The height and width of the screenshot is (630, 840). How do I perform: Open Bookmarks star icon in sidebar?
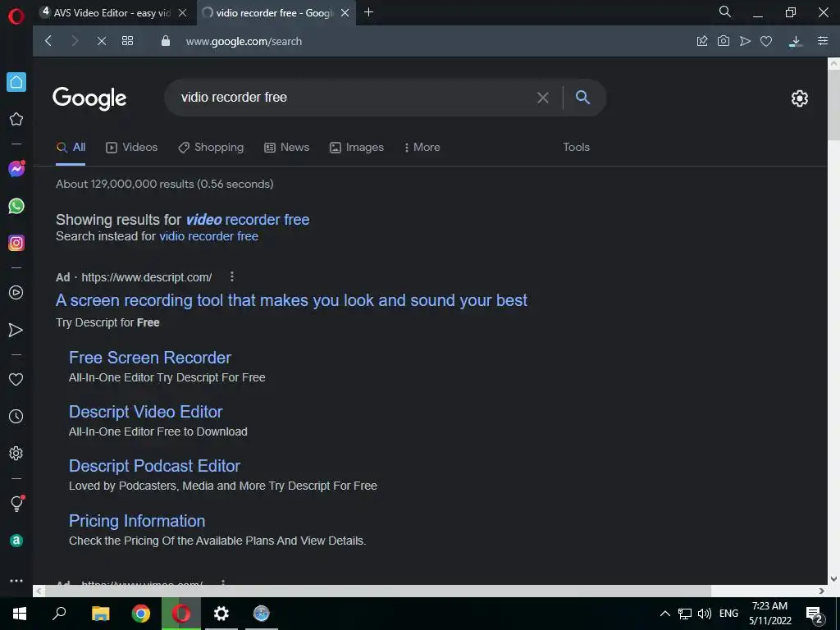tap(16, 119)
